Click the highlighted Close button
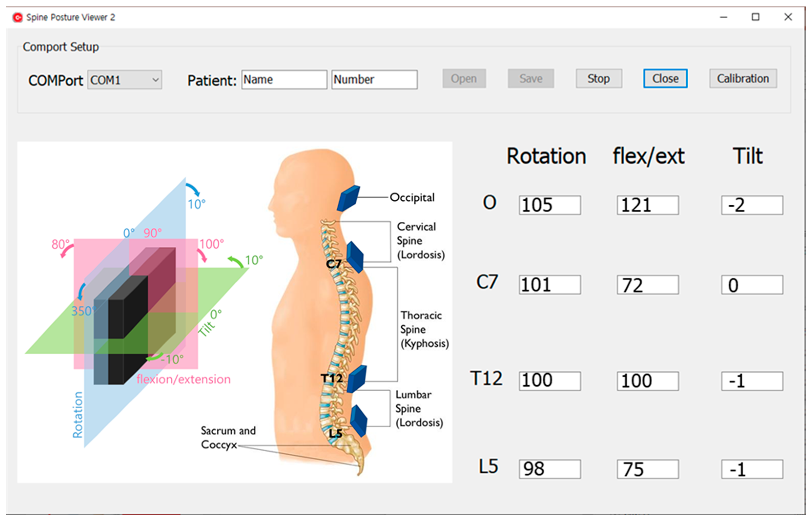The image size is (812, 522). 665,79
